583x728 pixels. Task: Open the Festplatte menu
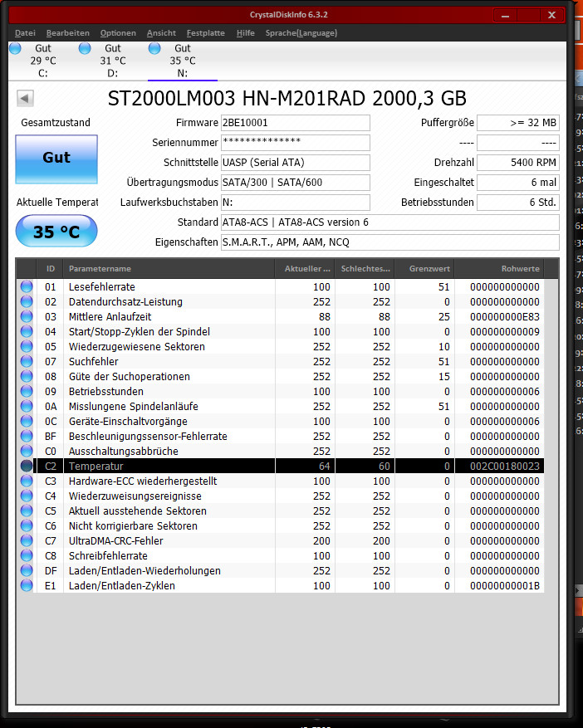click(x=205, y=33)
